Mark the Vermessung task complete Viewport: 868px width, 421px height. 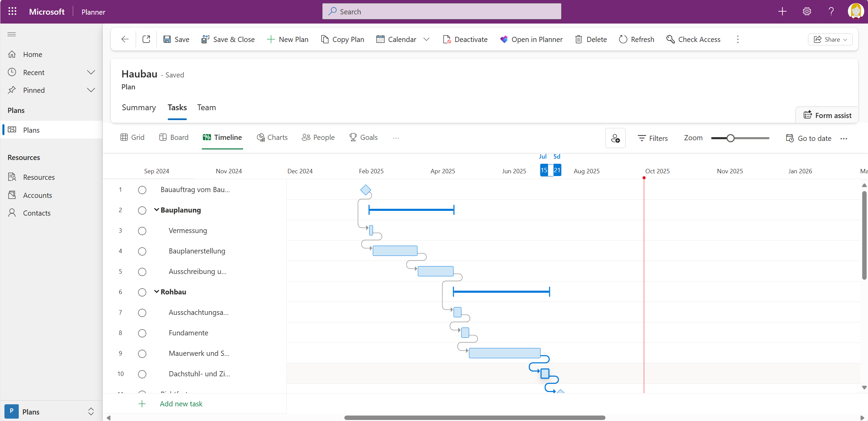click(x=142, y=231)
